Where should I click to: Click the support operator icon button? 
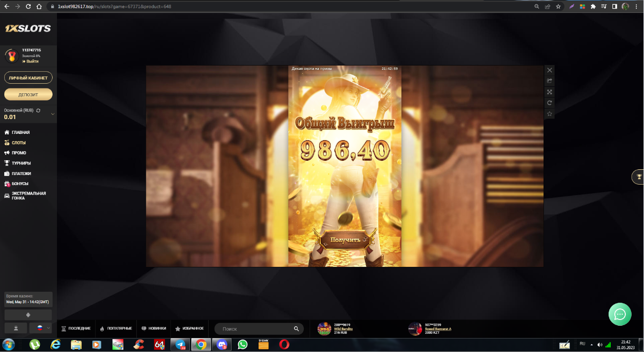coord(16,328)
